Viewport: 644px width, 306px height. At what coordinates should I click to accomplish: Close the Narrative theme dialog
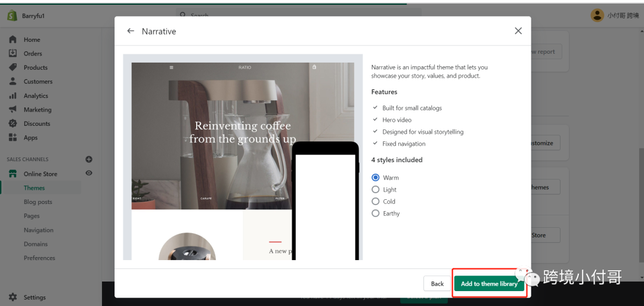(x=518, y=31)
